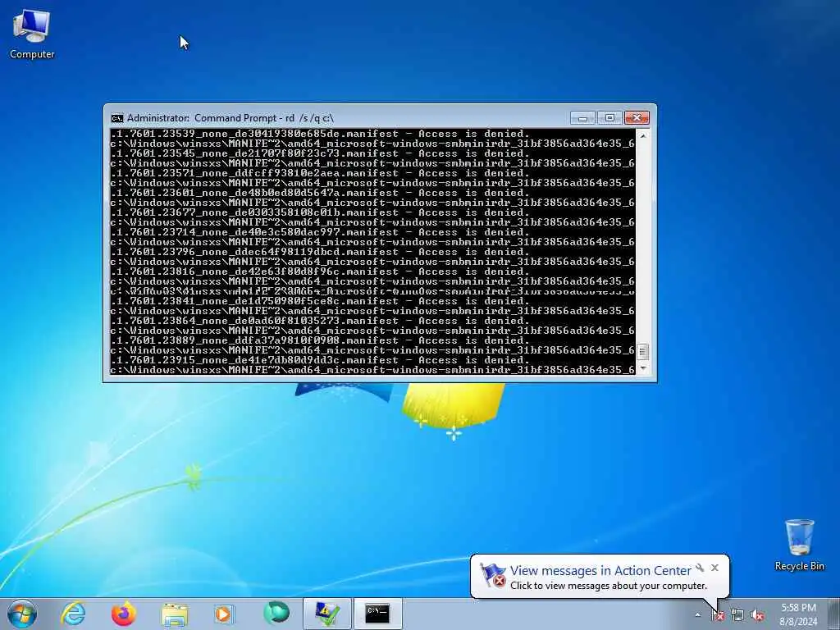Click the Command Prompt title bar icon
This screenshot has height=630, width=840.
click(x=116, y=118)
